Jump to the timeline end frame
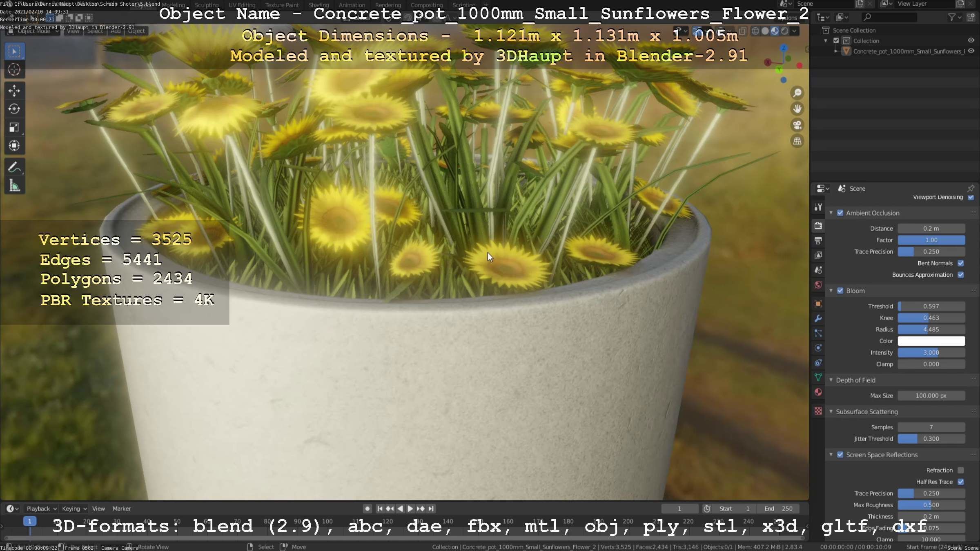 (x=431, y=509)
